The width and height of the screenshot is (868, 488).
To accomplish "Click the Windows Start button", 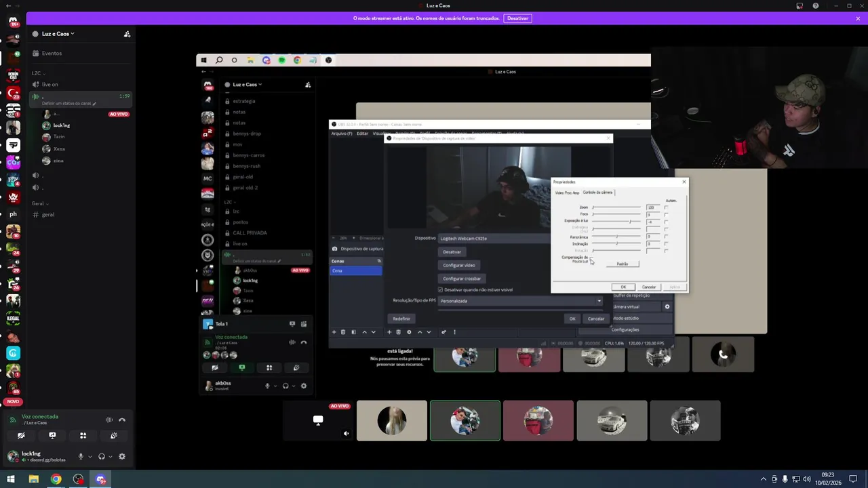I will pos(11,479).
